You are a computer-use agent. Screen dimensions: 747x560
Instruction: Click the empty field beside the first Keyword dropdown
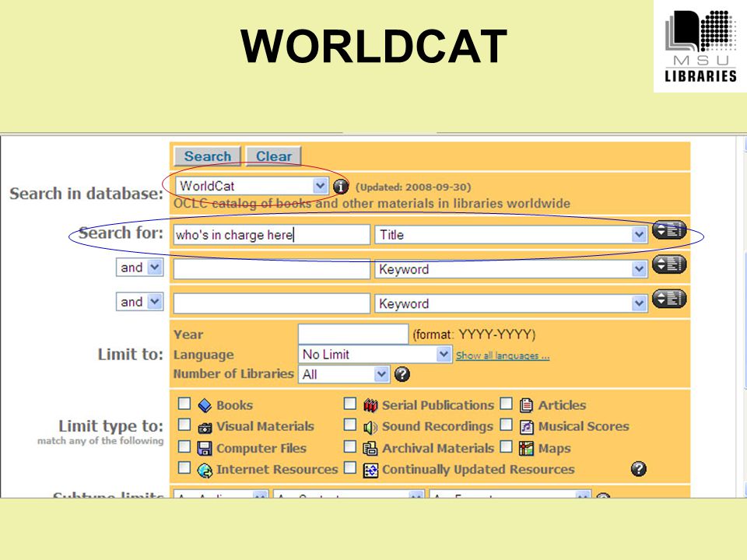(272, 269)
